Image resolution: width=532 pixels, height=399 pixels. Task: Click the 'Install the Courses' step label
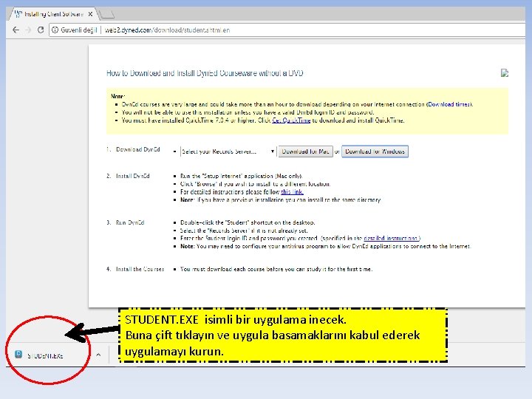coord(140,269)
